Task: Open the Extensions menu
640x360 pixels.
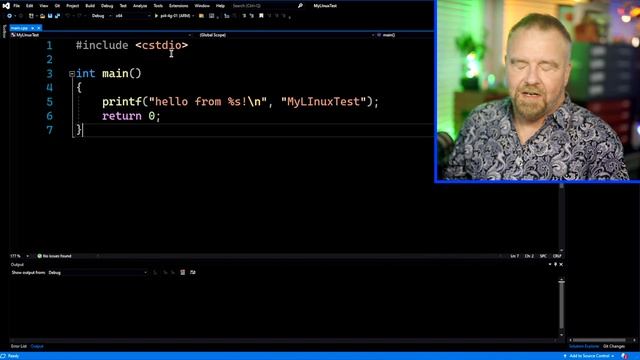Action: tap(179, 6)
